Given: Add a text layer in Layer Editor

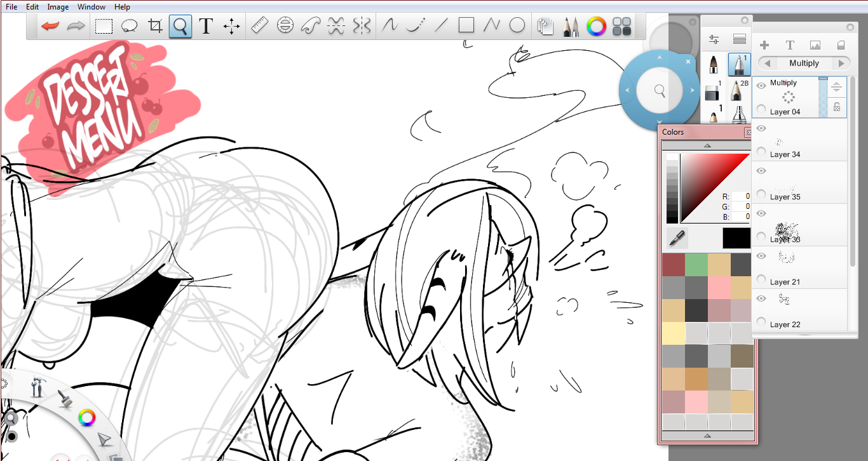Looking at the screenshot, I should pyautogui.click(x=790, y=45).
